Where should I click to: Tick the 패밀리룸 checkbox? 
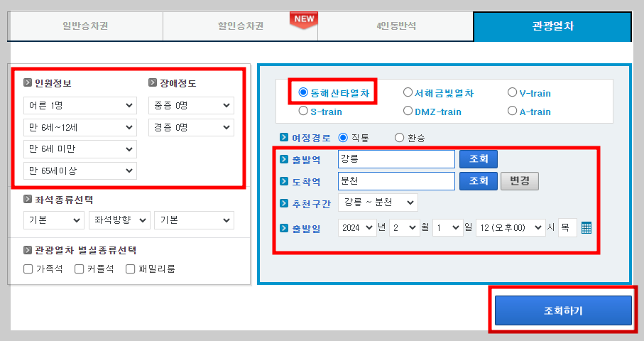point(130,269)
